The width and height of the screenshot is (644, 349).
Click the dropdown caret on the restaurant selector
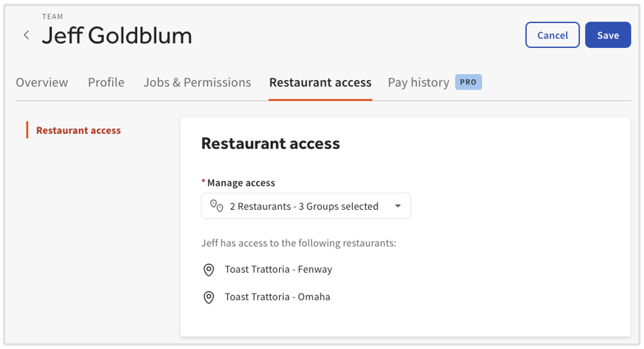[x=398, y=206]
